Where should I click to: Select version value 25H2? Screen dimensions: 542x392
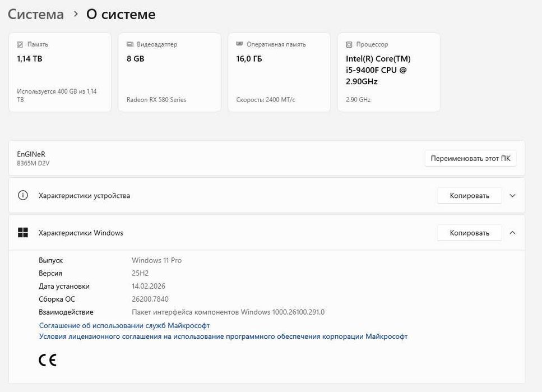[x=140, y=273]
